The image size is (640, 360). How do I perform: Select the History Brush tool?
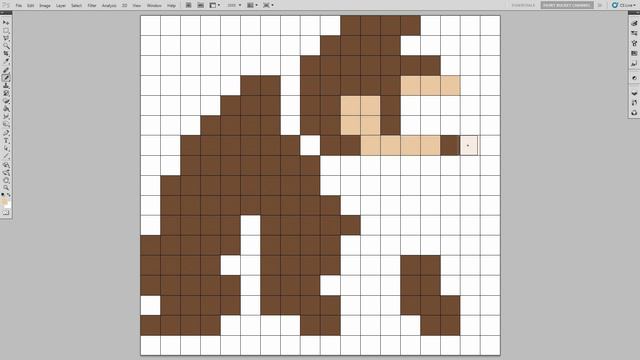click(x=6, y=93)
